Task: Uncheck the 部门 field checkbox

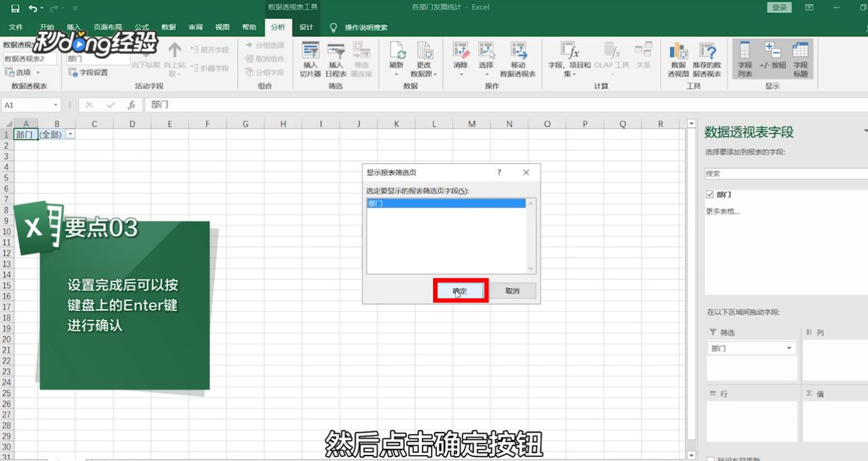Action: pos(710,195)
